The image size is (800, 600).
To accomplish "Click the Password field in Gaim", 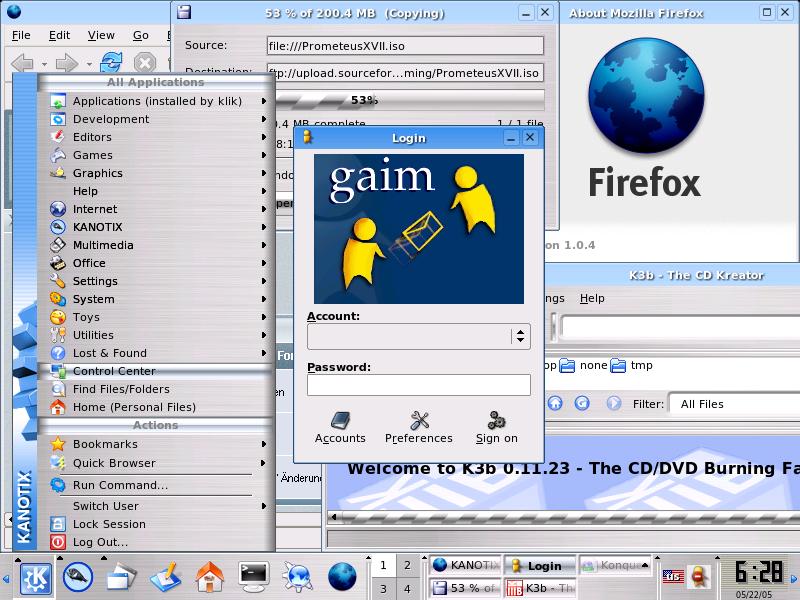I will pyautogui.click(x=419, y=385).
